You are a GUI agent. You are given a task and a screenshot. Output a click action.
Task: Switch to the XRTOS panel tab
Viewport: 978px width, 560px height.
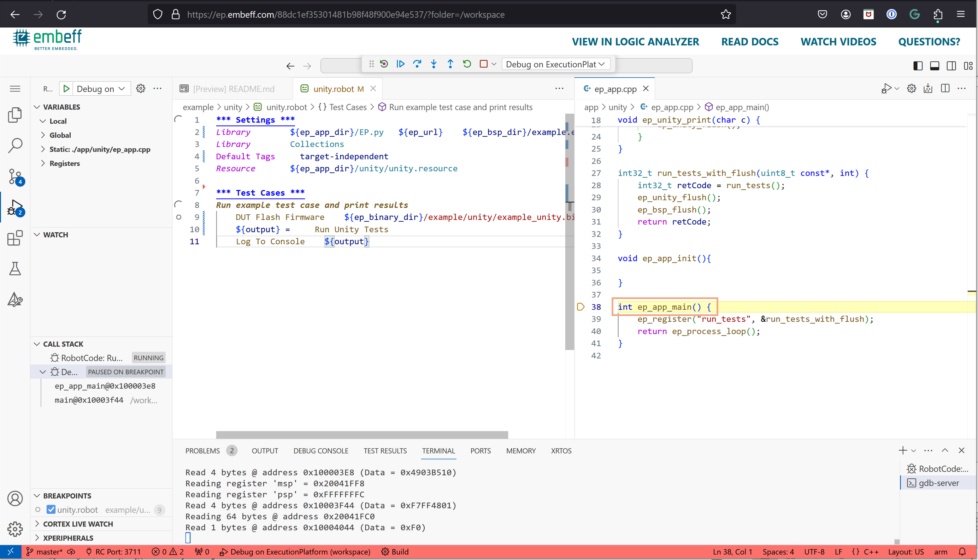coord(561,451)
